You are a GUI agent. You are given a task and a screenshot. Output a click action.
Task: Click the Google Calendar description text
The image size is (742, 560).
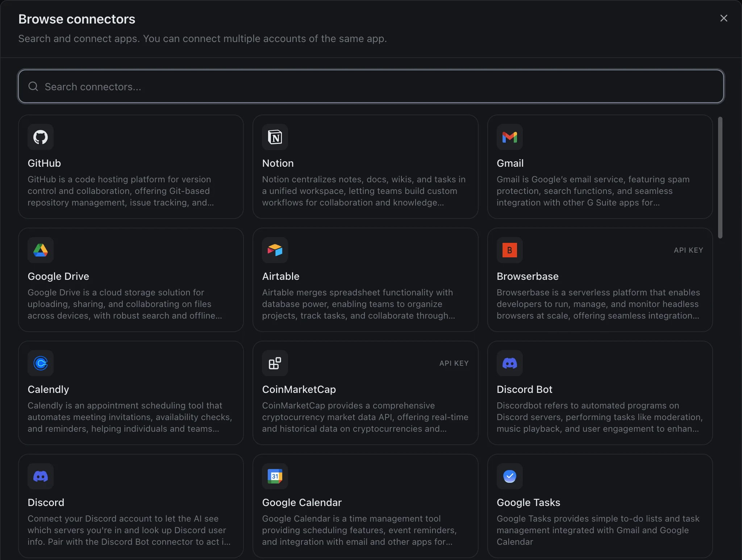pos(359,530)
